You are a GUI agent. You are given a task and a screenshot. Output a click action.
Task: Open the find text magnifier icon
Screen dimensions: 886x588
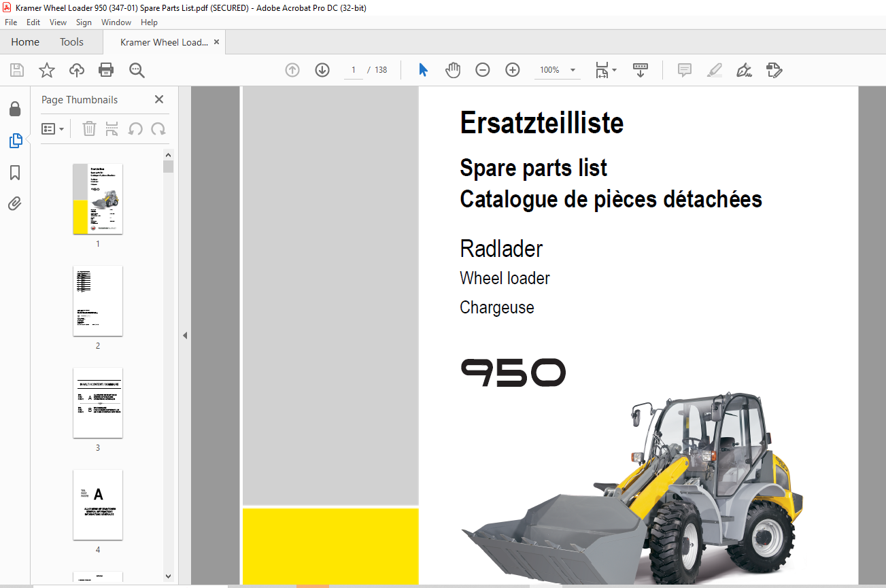click(137, 70)
